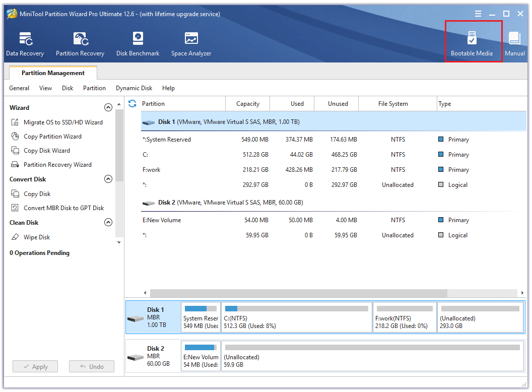
Task: Open the hamburger menu in title bar
Action: point(478,14)
